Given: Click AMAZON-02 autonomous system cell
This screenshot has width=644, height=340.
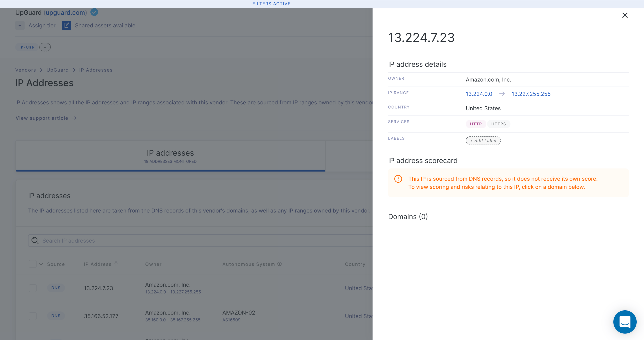Looking at the screenshot, I should (x=239, y=313).
